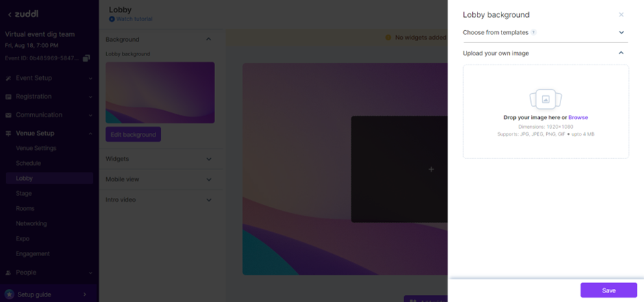
Task: Expand Communication menu chevron
Action: [90, 115]
